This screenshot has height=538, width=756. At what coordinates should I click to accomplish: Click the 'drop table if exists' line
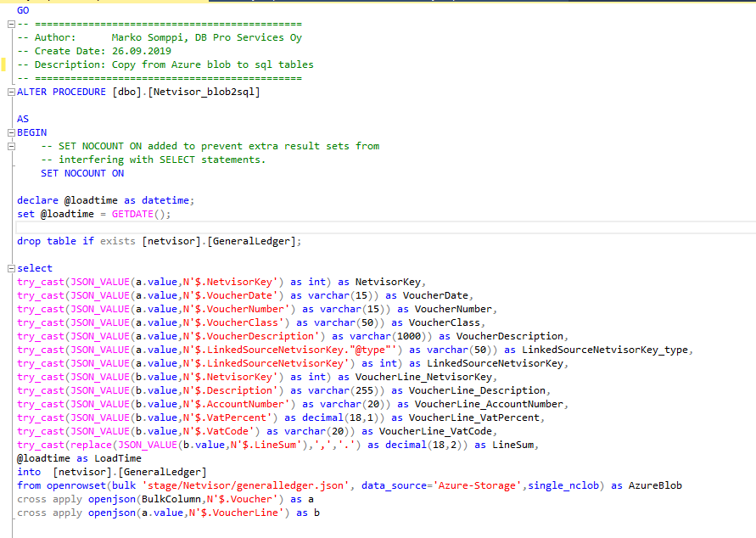point(159,241)
